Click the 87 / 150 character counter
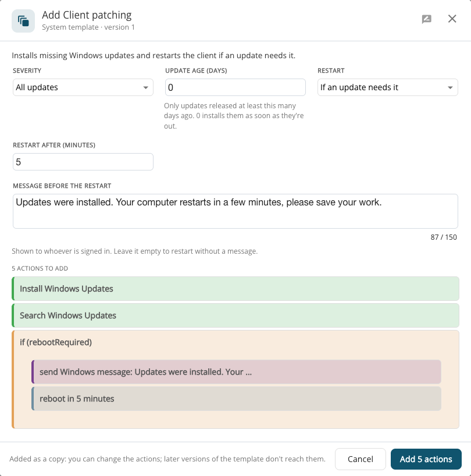The height and width of the screenshot is (476, 471). click(x=444, y=237)
